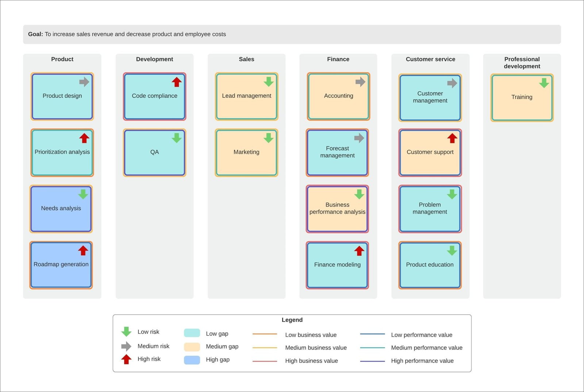
Task: Select the red High risk legend arrow
Action: [x=126, y=359]
